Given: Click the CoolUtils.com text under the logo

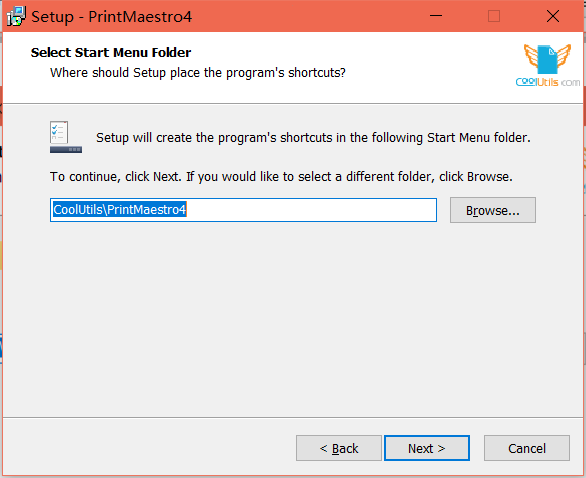Looking at the screenshot, I should pyautogui.click(x=548, y=82).
